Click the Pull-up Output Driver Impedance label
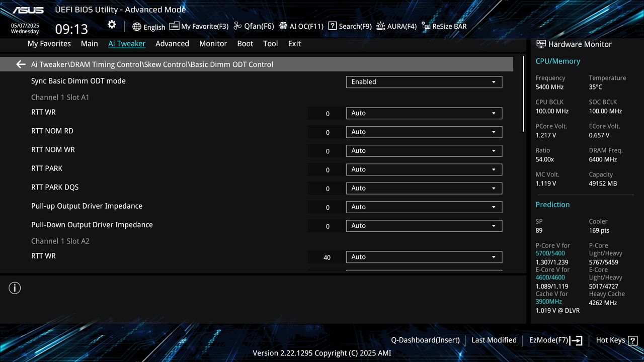 87,206
